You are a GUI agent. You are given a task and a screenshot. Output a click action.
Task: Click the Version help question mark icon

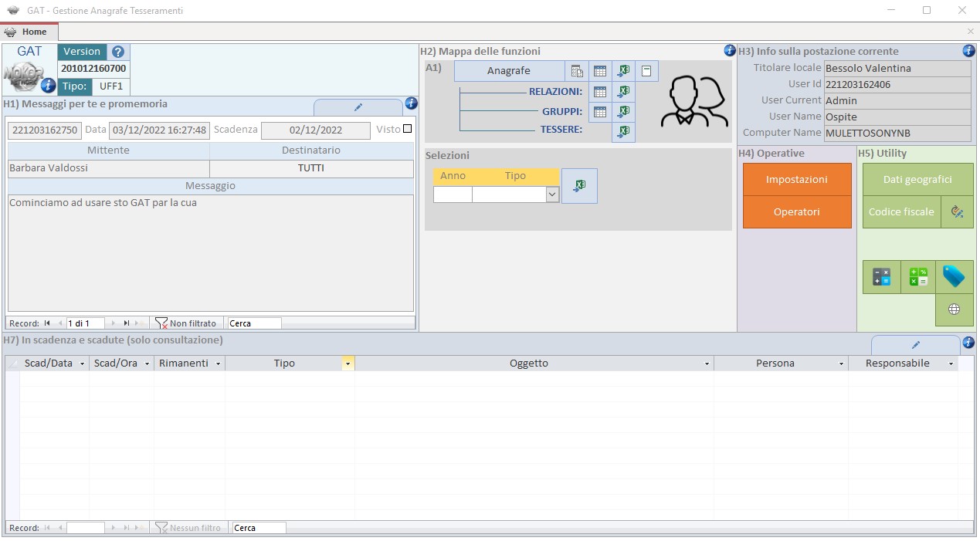(117, 52)
